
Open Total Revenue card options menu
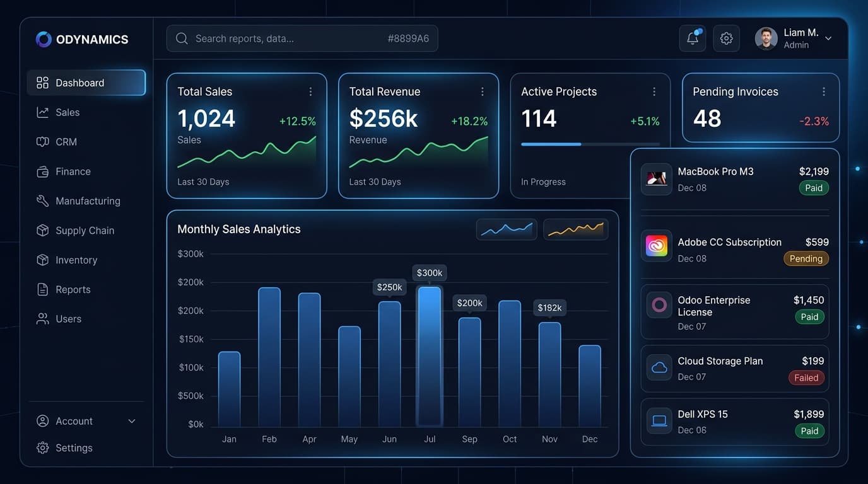[483, 92]
